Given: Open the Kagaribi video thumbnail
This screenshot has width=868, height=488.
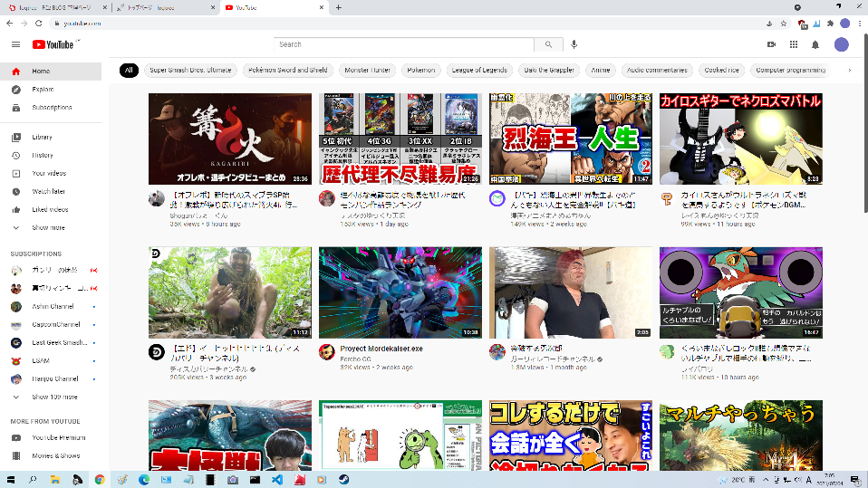Looking at the screenshot, I should click(230, 139).
